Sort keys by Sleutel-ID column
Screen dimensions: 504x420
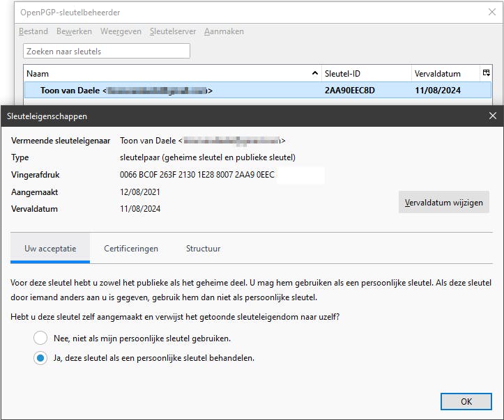tap(365, 73)
